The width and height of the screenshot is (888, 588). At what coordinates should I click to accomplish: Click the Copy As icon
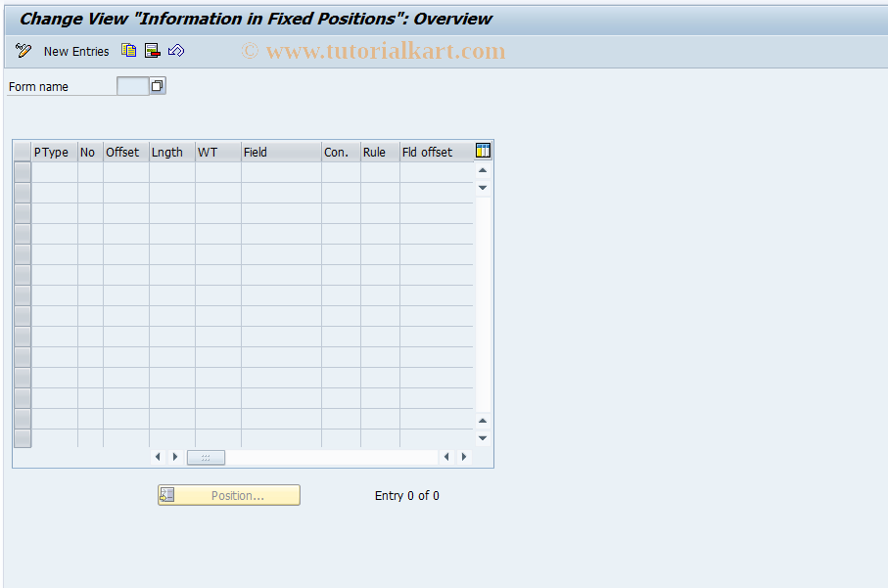point(128,51)
